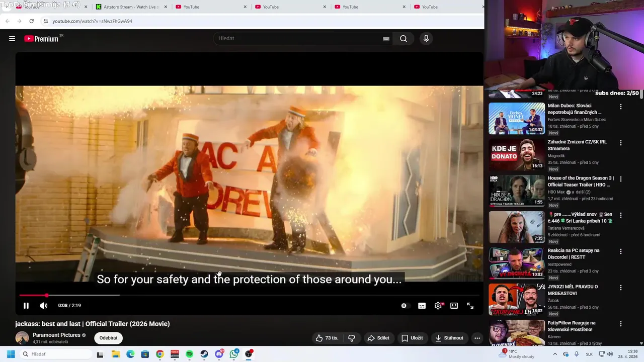644x362 pixels.
Task: Click browser back arrow
Action: point(7,21)
